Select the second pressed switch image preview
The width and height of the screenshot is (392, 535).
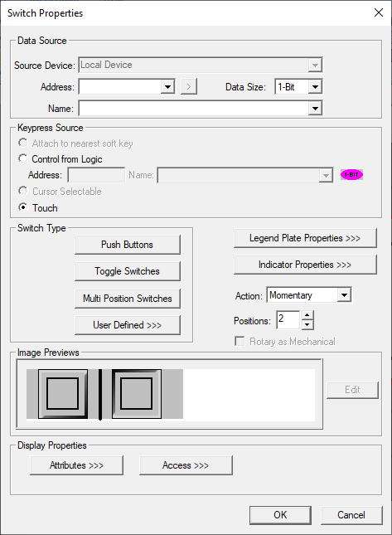(x=137, y=394)
